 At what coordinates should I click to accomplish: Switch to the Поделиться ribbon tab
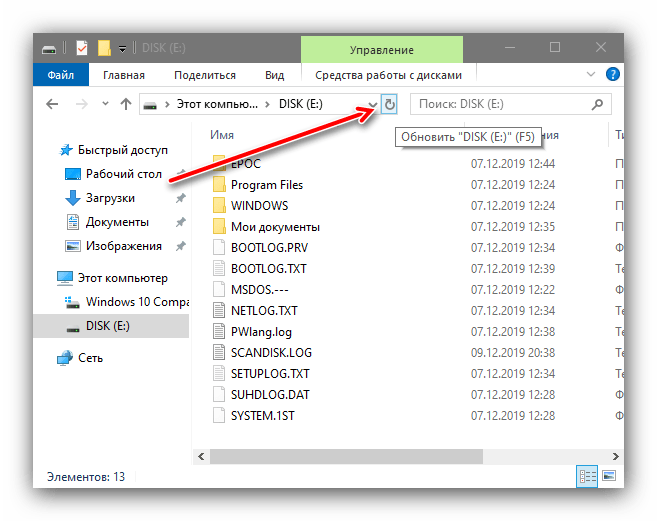[x=205, y=75]
